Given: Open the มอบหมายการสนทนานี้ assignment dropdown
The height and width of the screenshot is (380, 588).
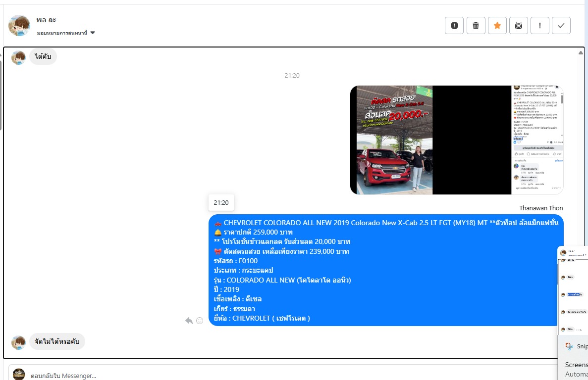Looking at the screenshot, I should 66,33.
